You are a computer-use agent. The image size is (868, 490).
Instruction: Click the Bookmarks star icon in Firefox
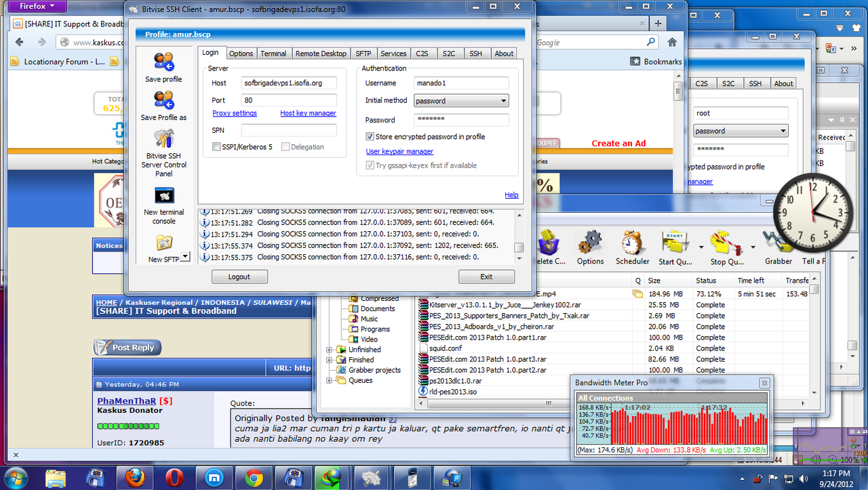[635, 61]
